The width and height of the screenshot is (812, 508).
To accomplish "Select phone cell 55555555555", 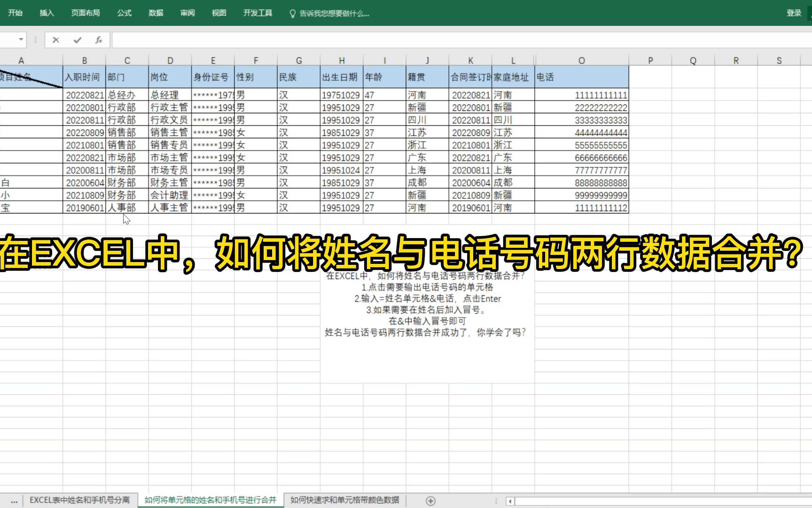I will coord(582,145).
